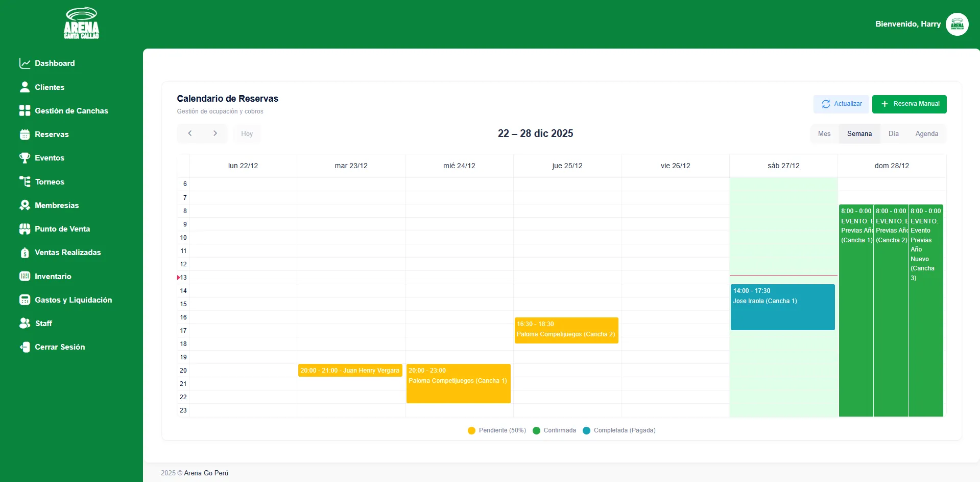Go to previous week with left chevron
The width and height of the screenshot is (980, 482).
click(x=190, y=133)
